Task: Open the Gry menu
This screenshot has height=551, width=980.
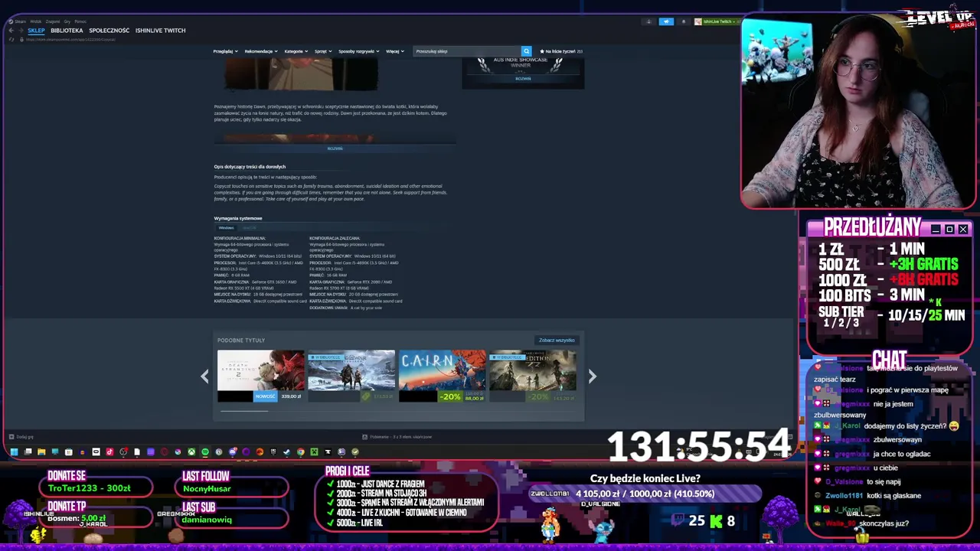Action: pyautogui.click(x=67, y=21)
